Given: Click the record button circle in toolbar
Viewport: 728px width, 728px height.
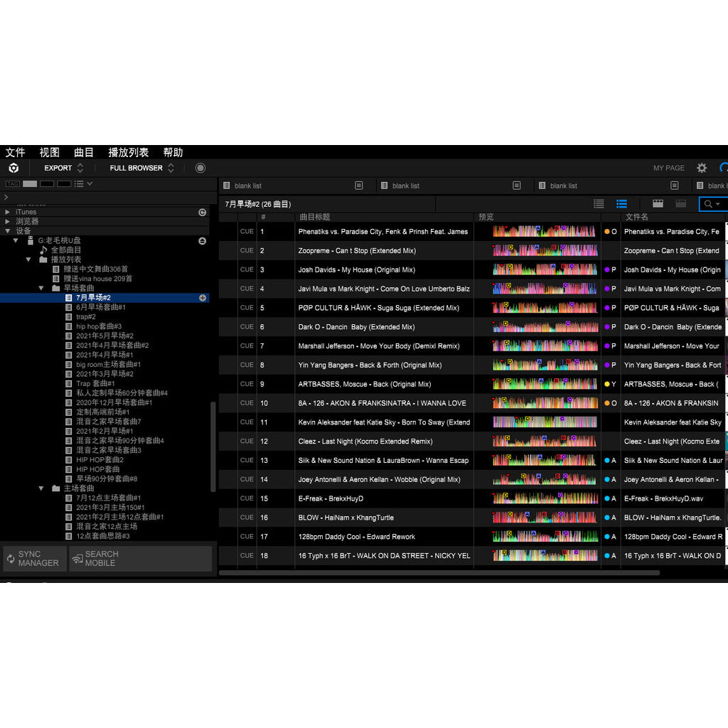Looking at the screenshot, I should coord(200,168).
